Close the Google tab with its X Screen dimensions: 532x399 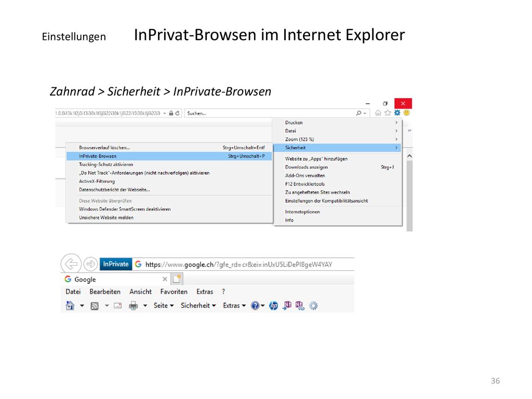(165, 279)
